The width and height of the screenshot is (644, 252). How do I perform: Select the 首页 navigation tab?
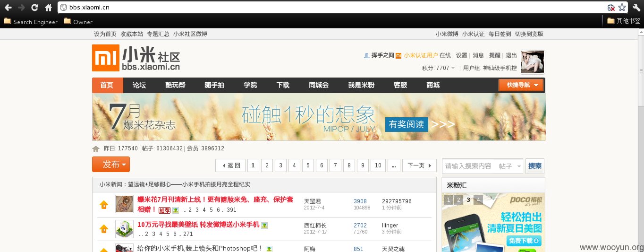pos(107,85)
